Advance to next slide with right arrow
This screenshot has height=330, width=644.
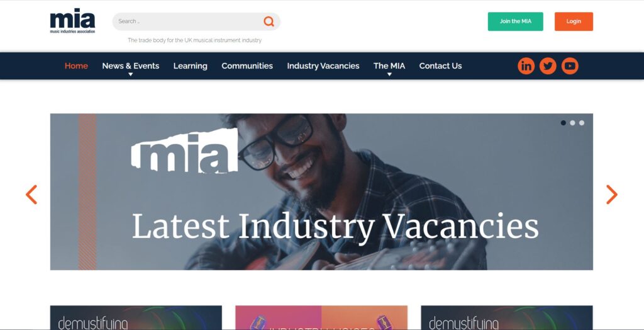click(612, 194)
